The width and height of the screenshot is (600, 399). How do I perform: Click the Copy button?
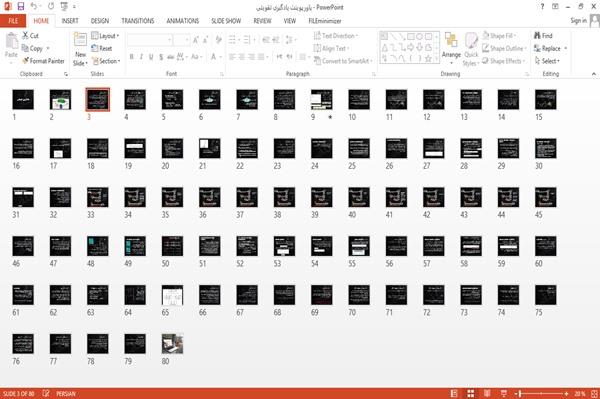coord(32,48)
